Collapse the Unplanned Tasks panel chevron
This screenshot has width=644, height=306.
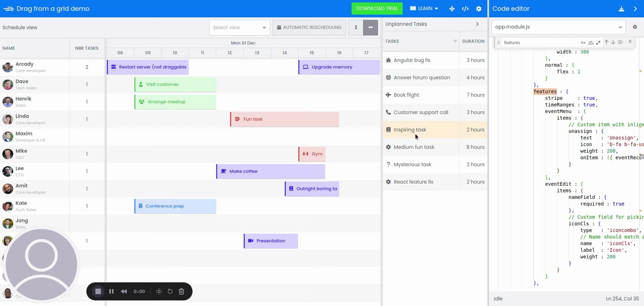pos(477,24)
